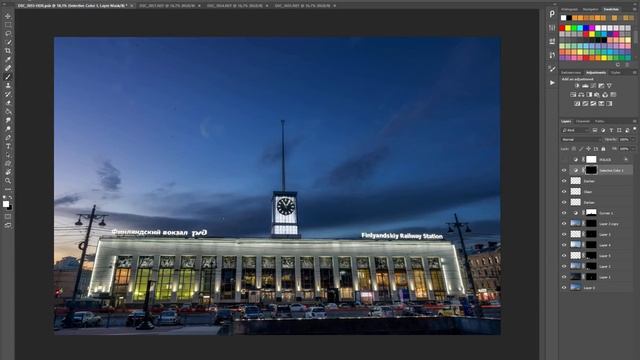The width and height of the screenshot is (640, 360).
Task: Select the Clone Stamp tool
Action: click(x=8, y=85)
